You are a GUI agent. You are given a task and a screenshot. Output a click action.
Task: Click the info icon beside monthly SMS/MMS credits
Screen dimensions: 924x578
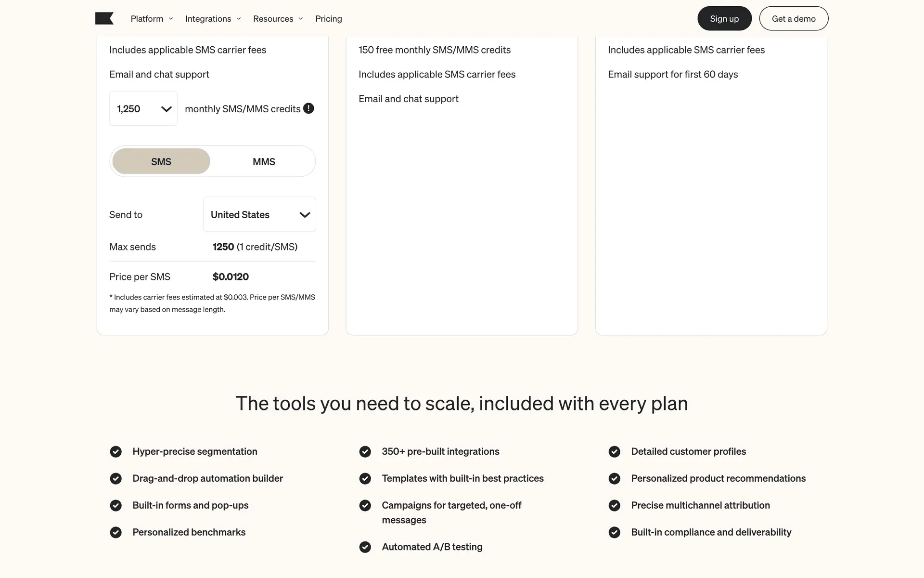click(308, 108)
